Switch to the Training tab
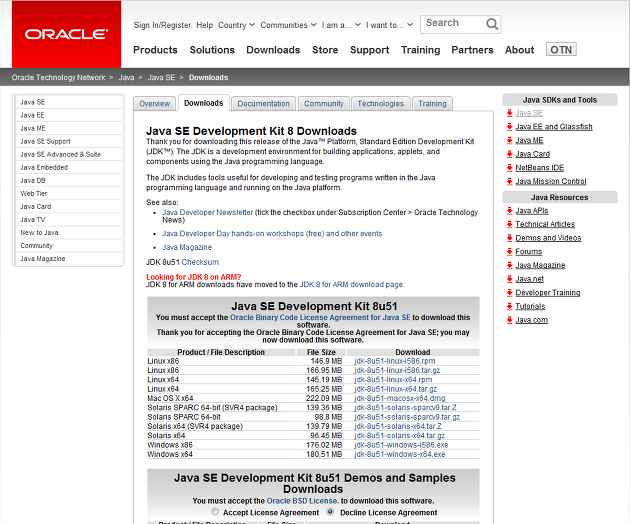The height and width of the screenshot is (524, 630). coord(432,104)
